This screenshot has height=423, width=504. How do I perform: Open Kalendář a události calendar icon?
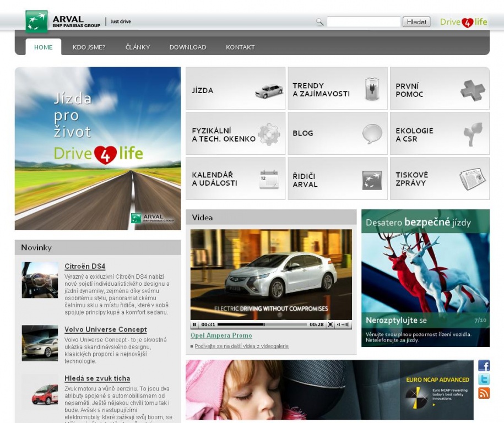point(269,180)
